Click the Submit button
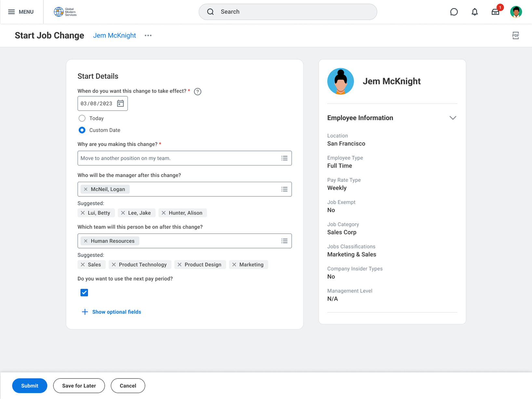532x399 pixels. pyautogui.click(x=30, y=386)
